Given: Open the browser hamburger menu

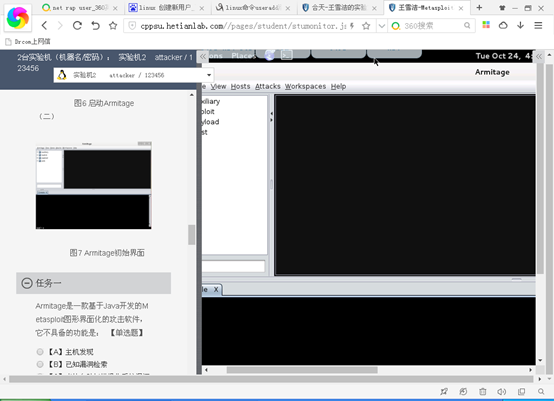Looking at the screenshot, I should (538, 25).
